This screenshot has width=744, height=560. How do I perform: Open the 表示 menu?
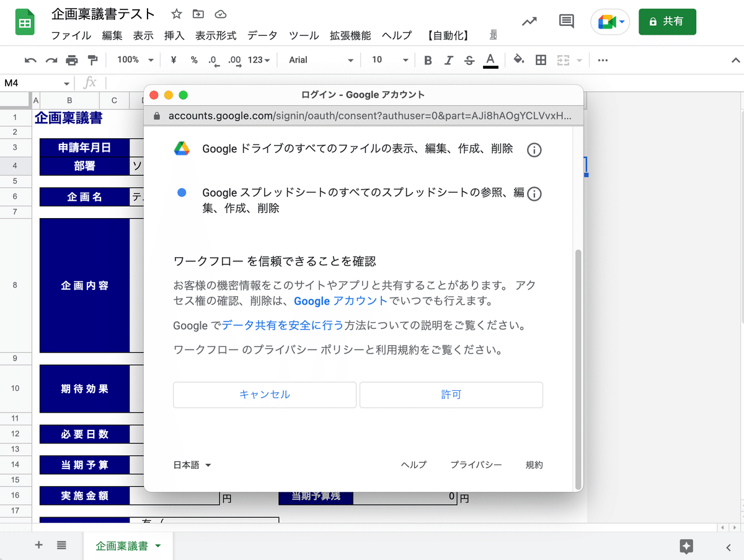click(x=143, y=35)
